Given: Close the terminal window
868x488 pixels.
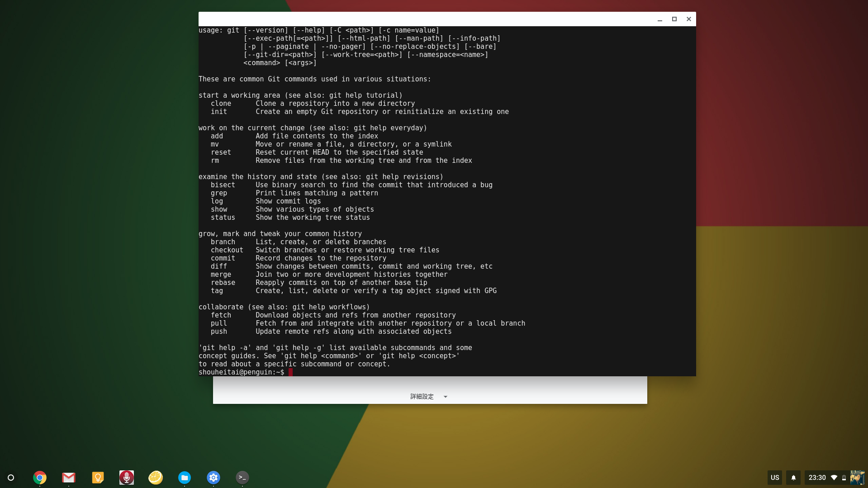Looking at the screenshot, I should (x=689, y=19).
